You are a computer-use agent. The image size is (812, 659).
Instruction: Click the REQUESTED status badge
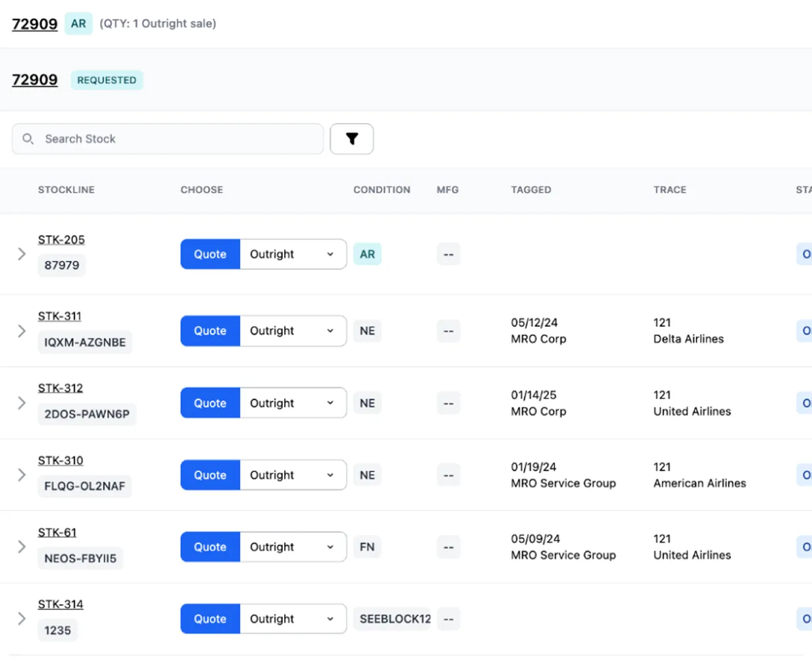(107, 80)
